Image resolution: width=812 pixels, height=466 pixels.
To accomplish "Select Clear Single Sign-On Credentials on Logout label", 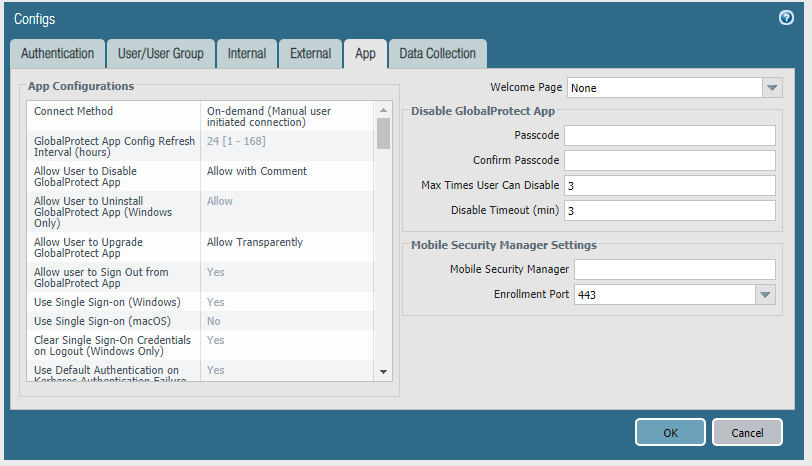I will point(113,345).
